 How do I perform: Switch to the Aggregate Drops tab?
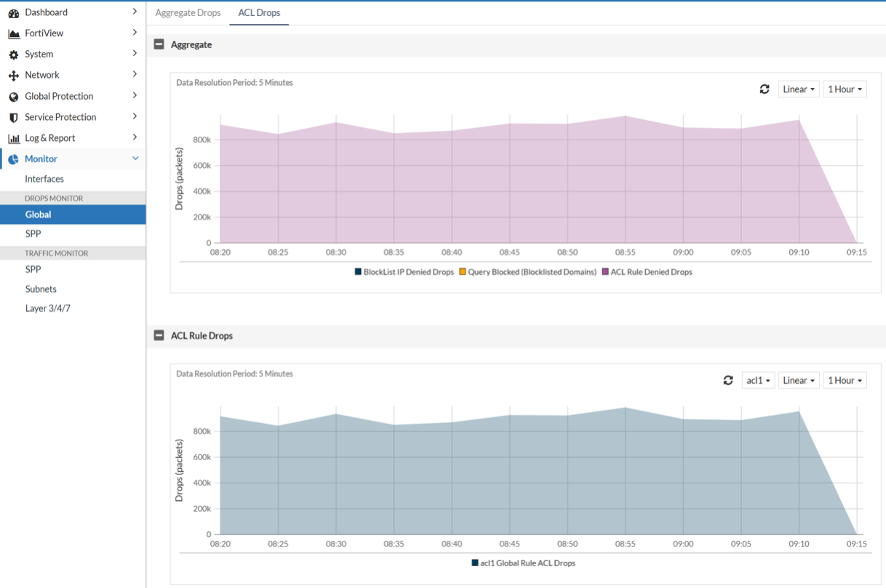tap(188, 12)
